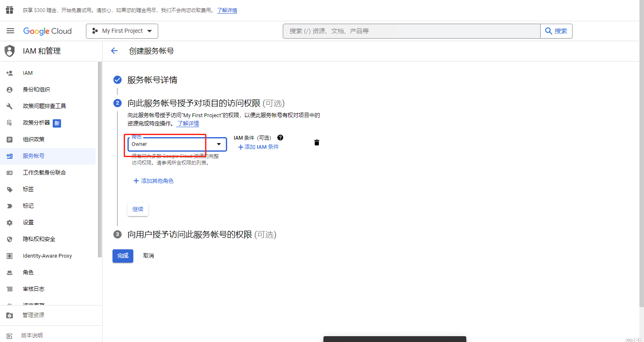This screenshot has width=644, height=342.
Task: Open Identity-Aware Proxy menu item
Action: click(48, 256)
